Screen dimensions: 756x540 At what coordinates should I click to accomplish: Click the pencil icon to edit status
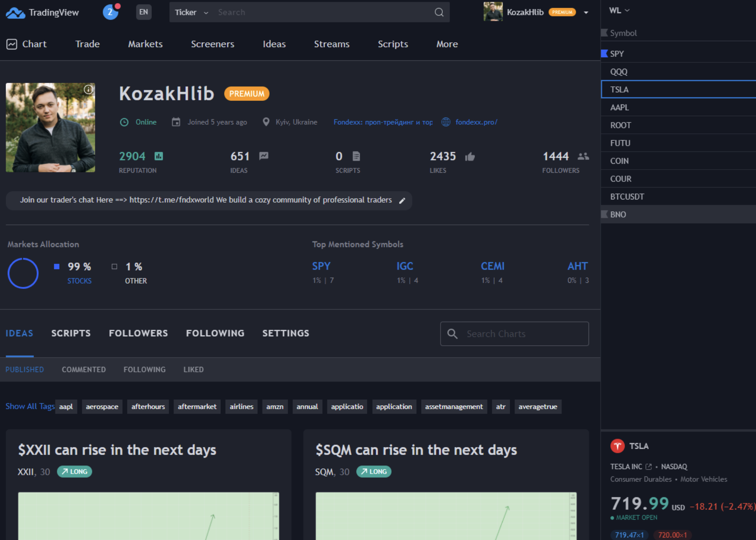(402, 201)
